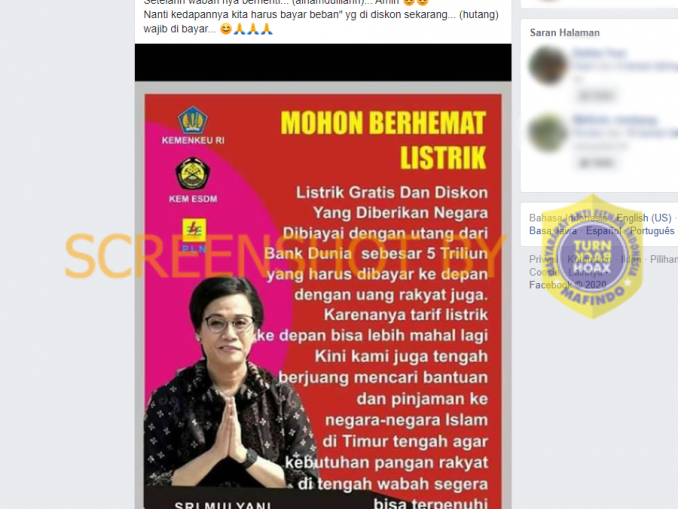
Task: Click the Kemenkeu RI logo in poster
Action: [x=193, y=120]
